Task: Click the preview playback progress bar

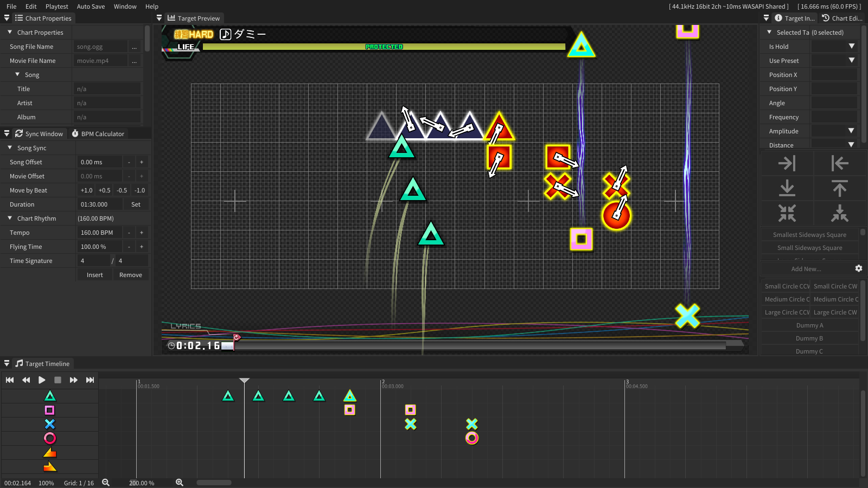Action: point(482,345)
